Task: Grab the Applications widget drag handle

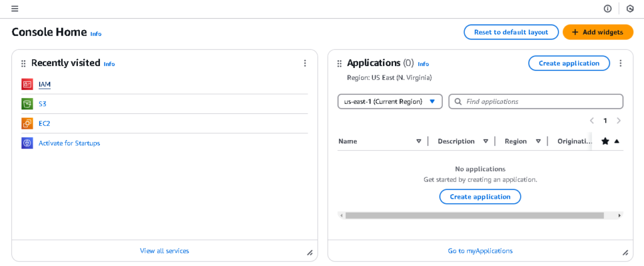Action: pos(339,64)
